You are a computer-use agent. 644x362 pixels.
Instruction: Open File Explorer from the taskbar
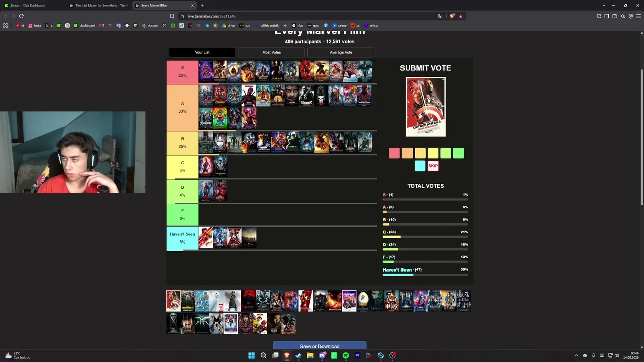310,356
